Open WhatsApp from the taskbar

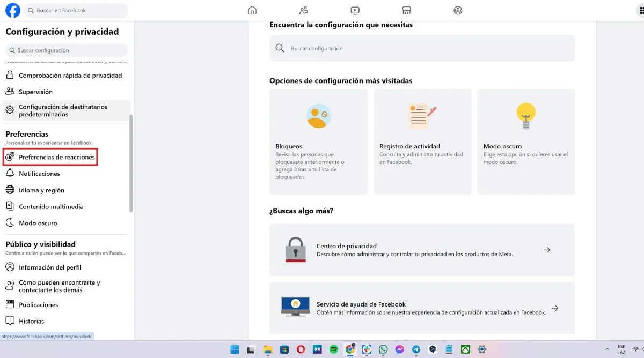(383, 349)
